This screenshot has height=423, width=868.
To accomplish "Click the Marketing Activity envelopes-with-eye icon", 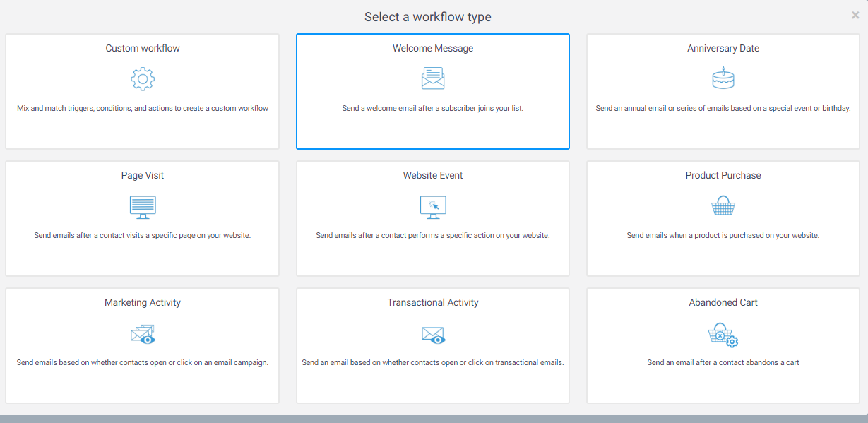I will tap(143, 334).
